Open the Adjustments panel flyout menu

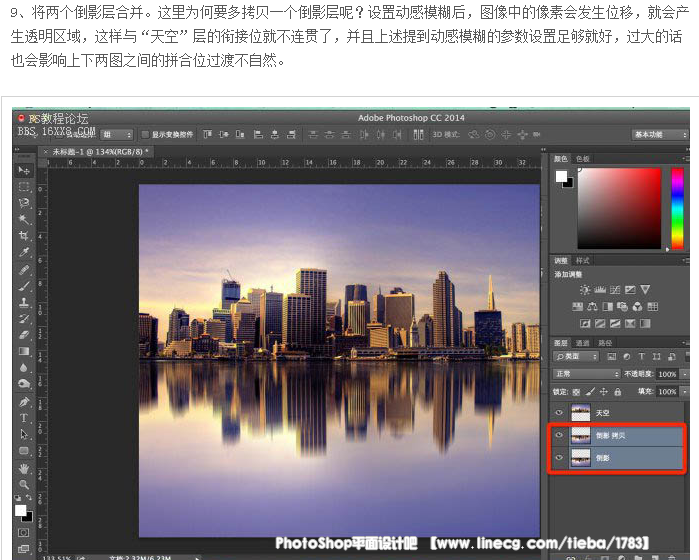coord(685,260)
